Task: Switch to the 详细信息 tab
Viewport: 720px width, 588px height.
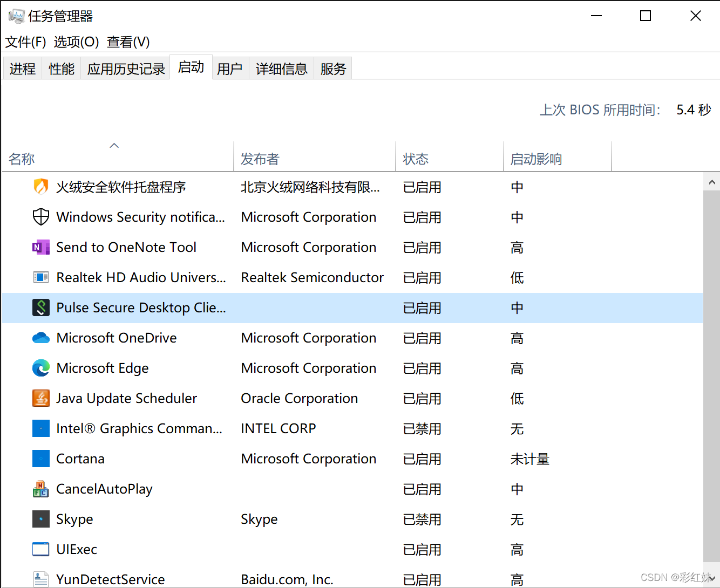Action: click(x=281, y=69)
